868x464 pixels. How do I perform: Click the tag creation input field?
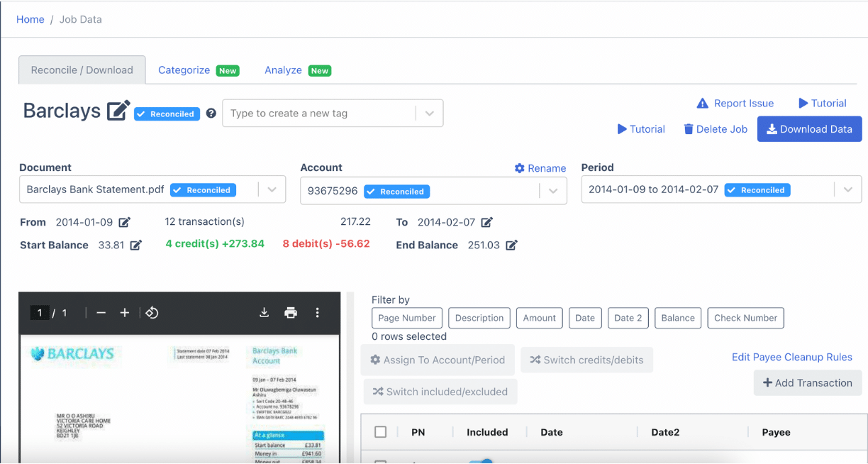click(319, 114)
